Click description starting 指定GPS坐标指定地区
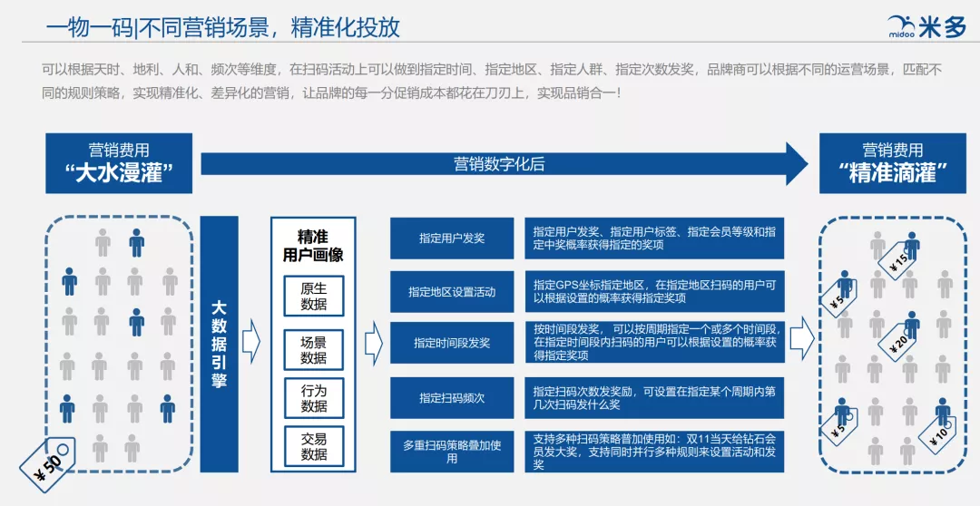 pyautogui.click(x=654, y=292)
